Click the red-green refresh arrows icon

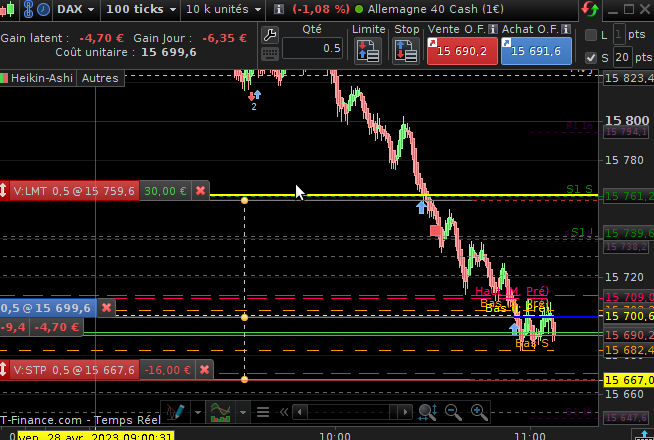tap(590, 9)
